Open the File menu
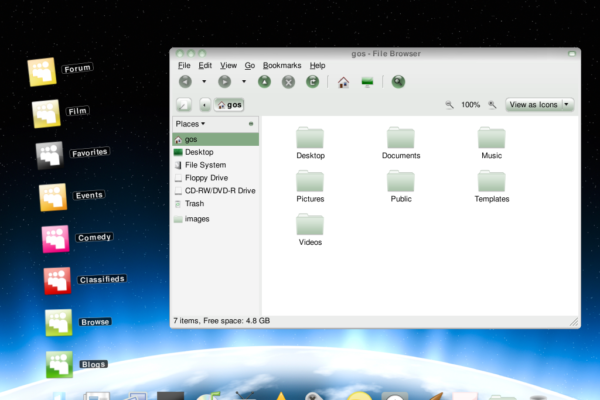600x400 pixels. click(184, 65)
